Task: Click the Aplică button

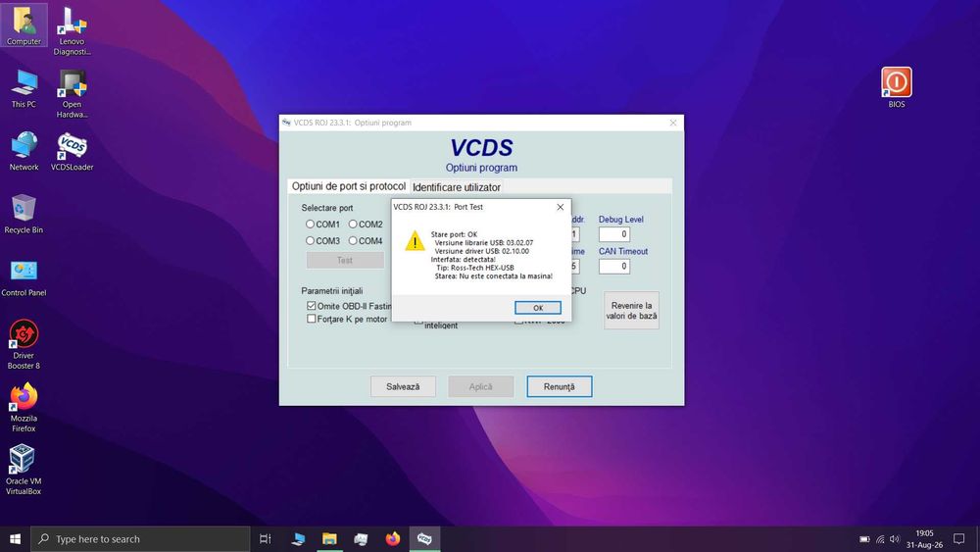Action: [480, 386]
